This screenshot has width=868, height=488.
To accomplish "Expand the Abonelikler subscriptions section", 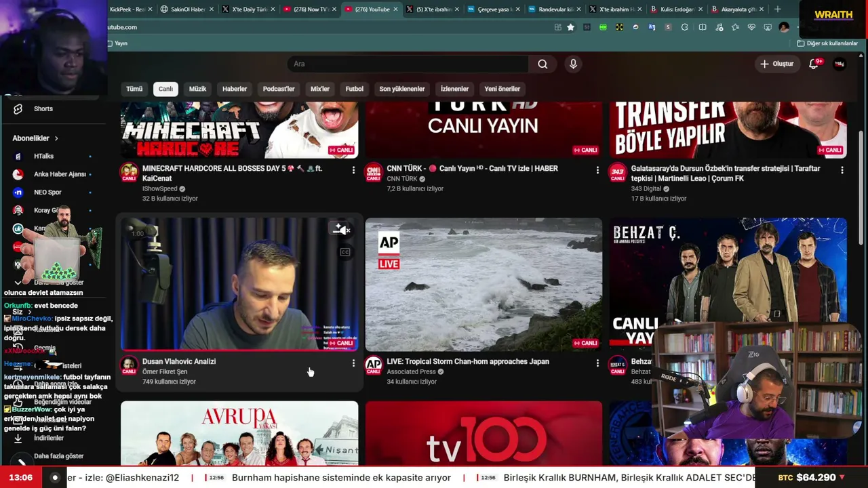I will [35, 138].
